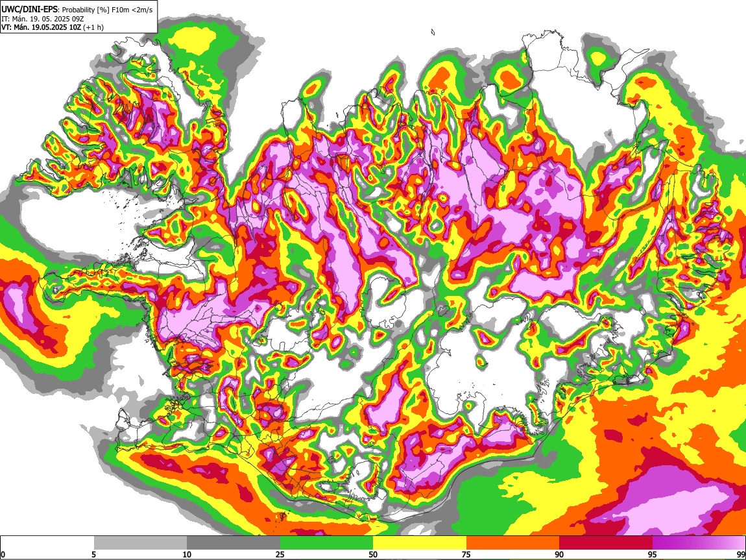Click the 'Probability [%] F10m <2m/s' label
Image resolution: width=746 pixels, height=560 pixels.
coord(108,10)
